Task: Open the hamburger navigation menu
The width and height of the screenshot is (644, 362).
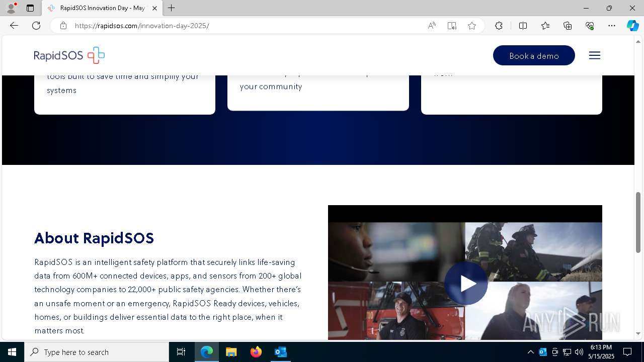Action: [x=595, y=55]
